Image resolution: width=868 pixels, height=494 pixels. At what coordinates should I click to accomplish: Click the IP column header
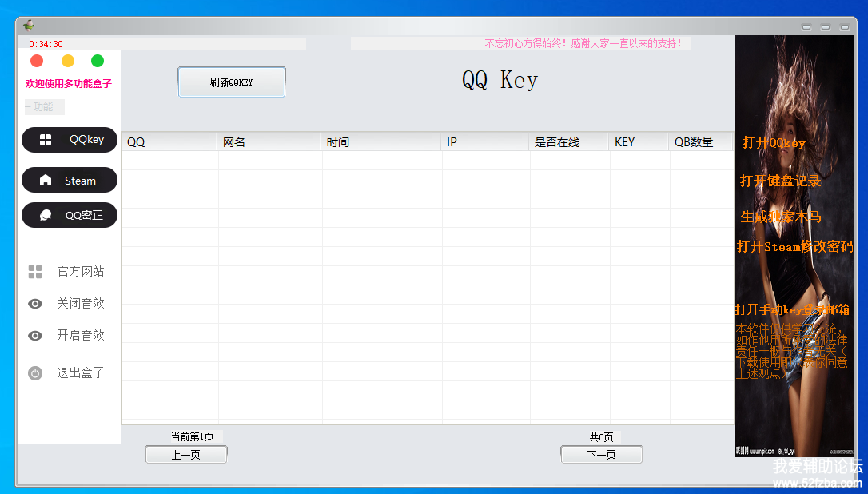pos(485,141)
